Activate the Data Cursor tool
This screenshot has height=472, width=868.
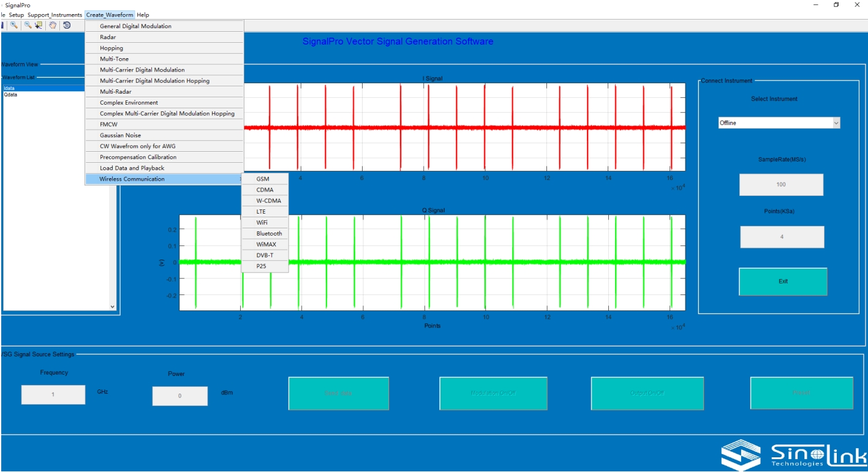click(x=39, y=25)
